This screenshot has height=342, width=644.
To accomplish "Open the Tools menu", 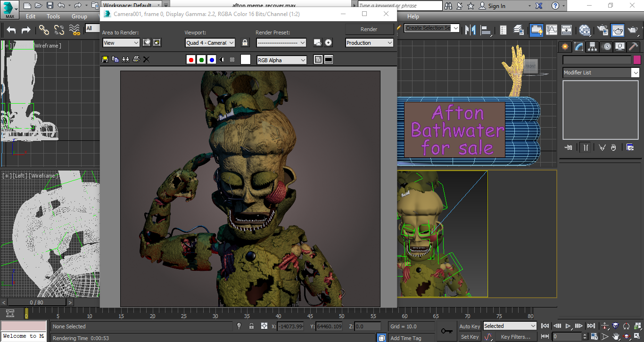I will coord(53,16).
